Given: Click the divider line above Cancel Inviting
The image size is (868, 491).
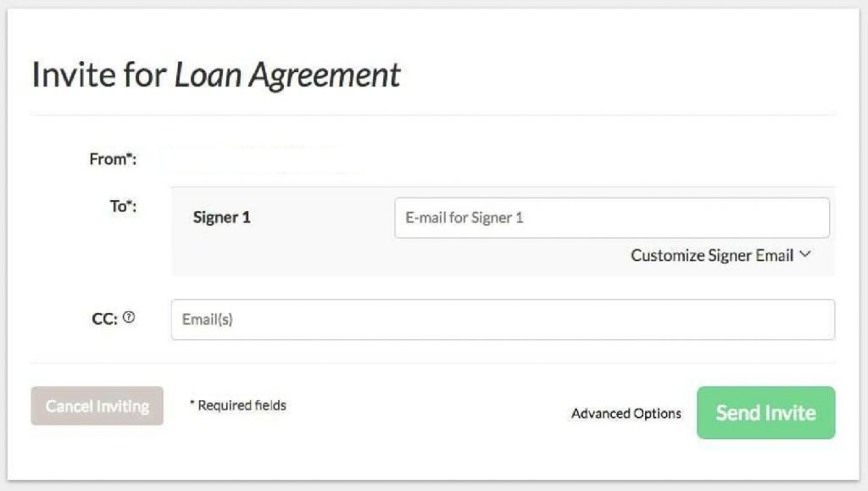Looking at the screenshot, I should click(x=432, y=363).
